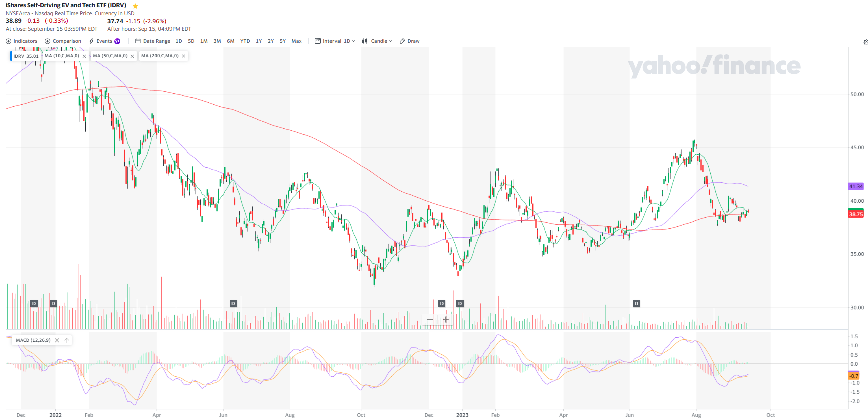Click the closing price 38.89
This screenshot has width=868, height=420.
(x=14, y=21)
